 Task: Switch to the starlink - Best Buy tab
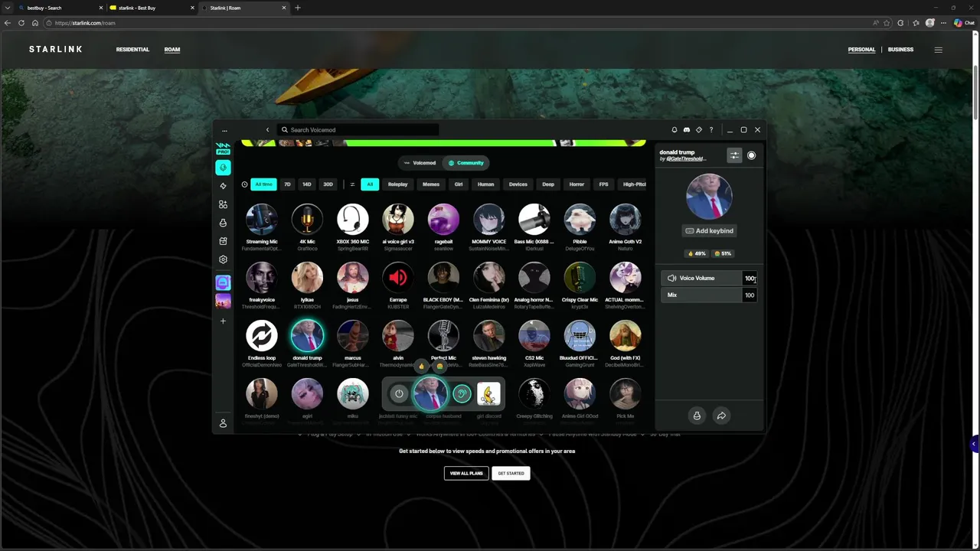[x=151, y=8]
